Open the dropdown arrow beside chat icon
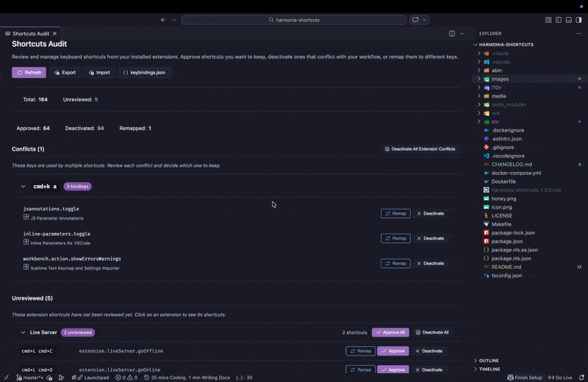Viewport: 588px width, 382px height. point(425,20)
